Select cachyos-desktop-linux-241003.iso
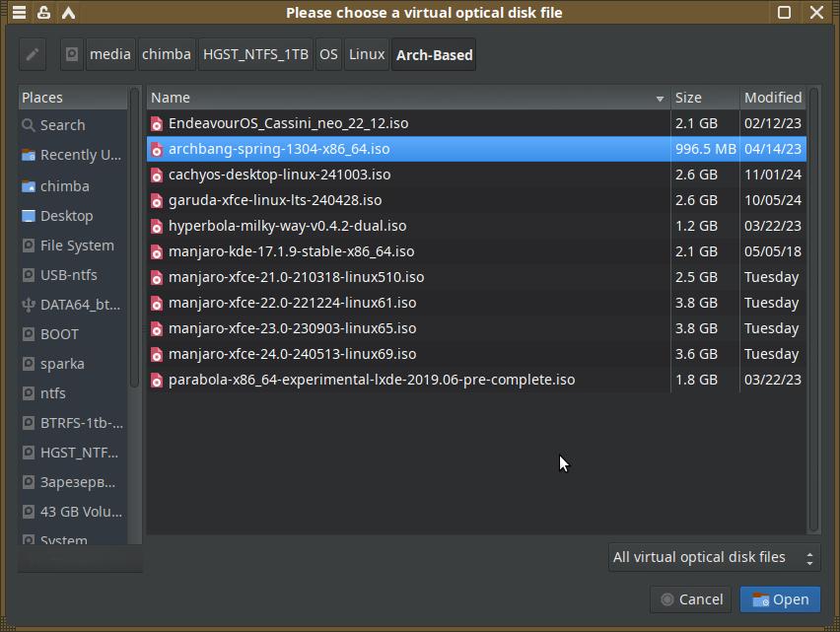This screenshot has width=840, height=632. pyautogui.click(x=476, y=175)
